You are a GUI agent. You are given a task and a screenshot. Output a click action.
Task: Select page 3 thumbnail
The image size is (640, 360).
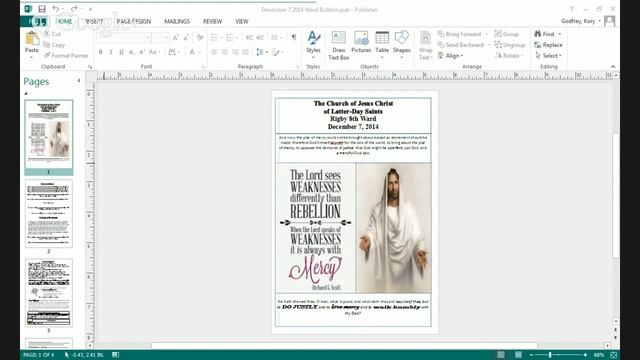[49, 292]
